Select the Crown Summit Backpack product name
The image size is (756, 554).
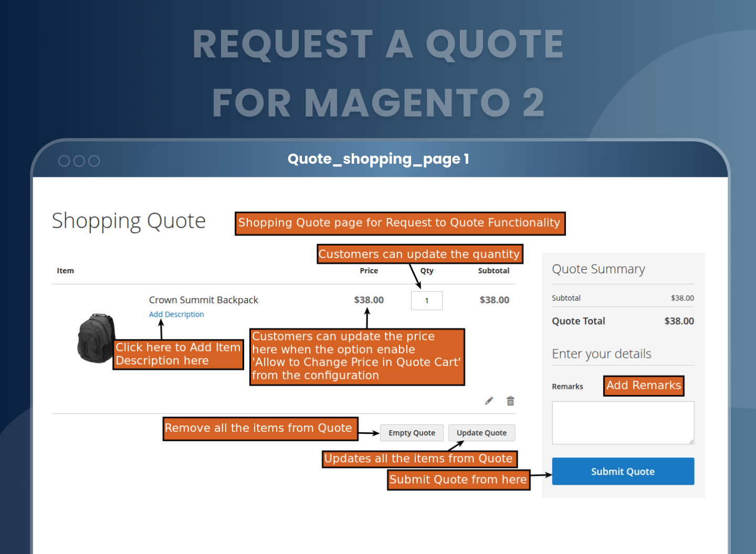coord(203,300)
